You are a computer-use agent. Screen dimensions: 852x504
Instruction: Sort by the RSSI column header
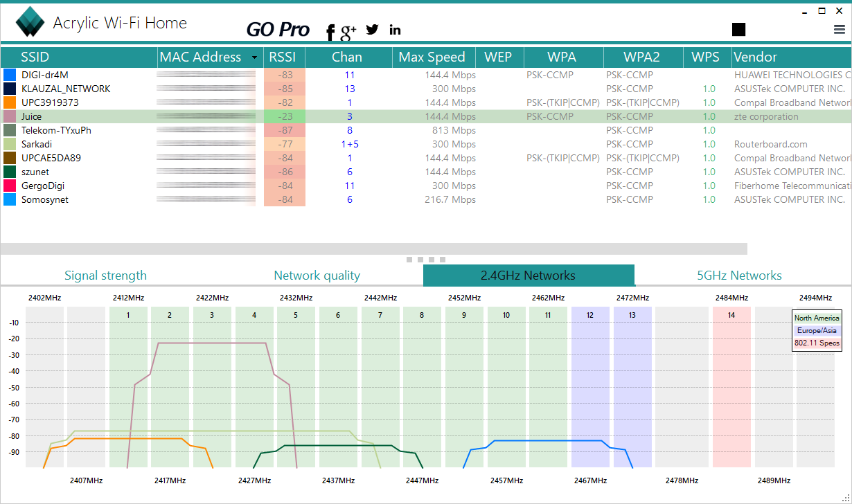coord(283,57)
